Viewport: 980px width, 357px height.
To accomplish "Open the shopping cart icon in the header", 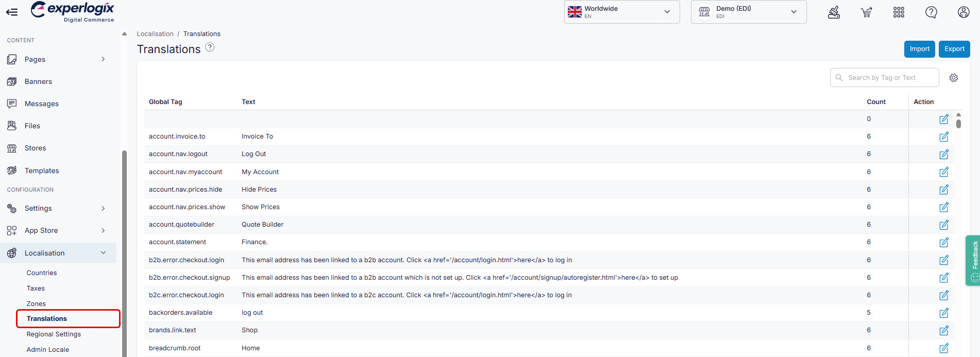I will (866, 12).
